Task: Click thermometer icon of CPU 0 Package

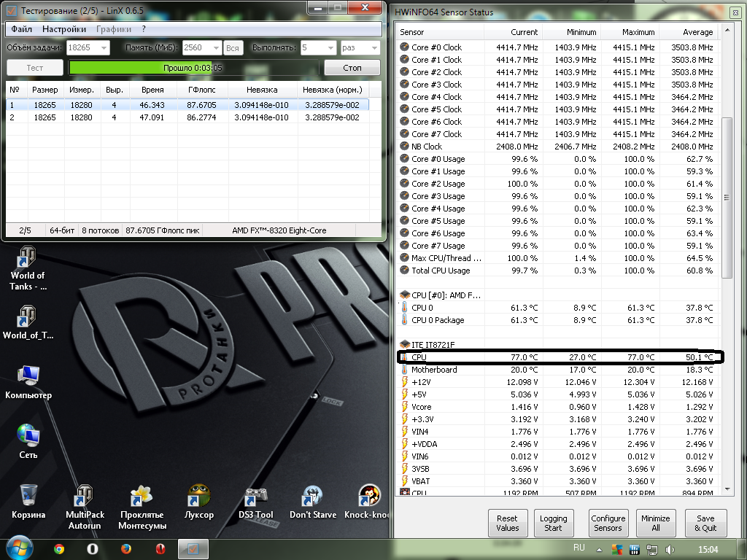Action: (404, 319)
